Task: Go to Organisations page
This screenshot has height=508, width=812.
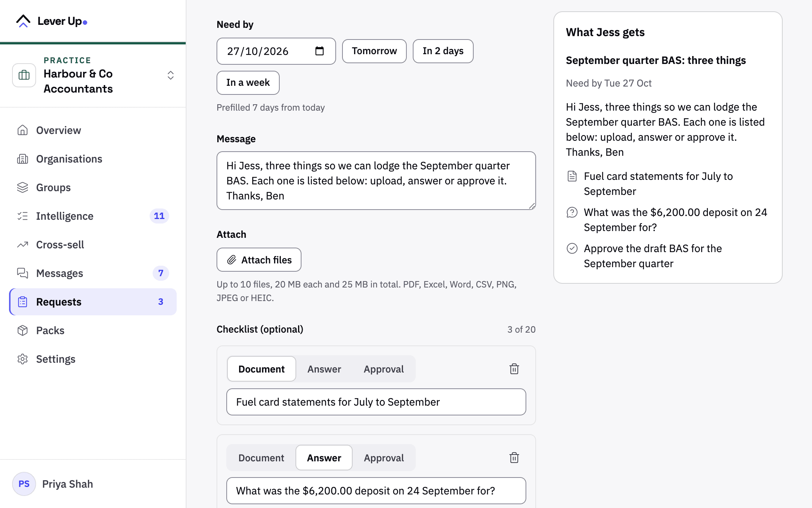Action: coord(93,159)
